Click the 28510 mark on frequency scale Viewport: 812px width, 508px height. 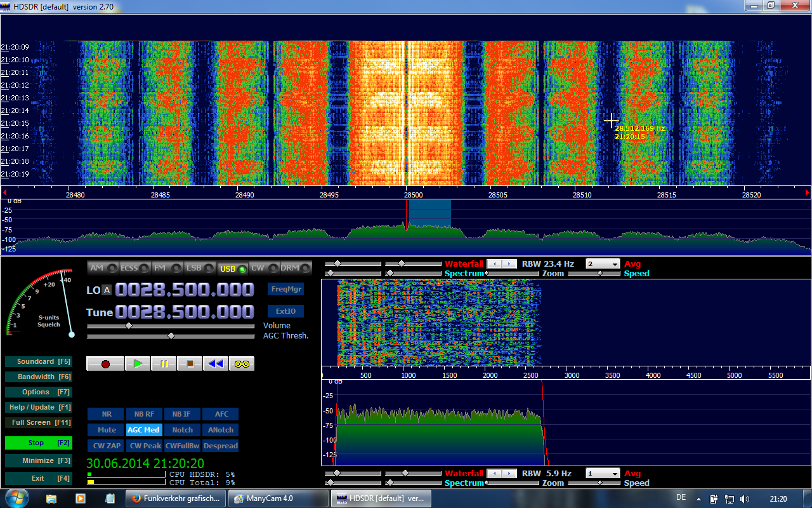point(582,195)
